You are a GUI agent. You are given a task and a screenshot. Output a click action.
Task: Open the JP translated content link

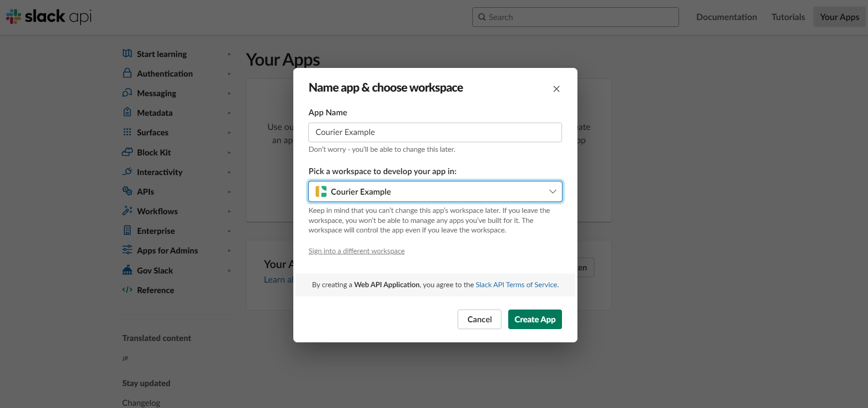[x=125, y=359]
